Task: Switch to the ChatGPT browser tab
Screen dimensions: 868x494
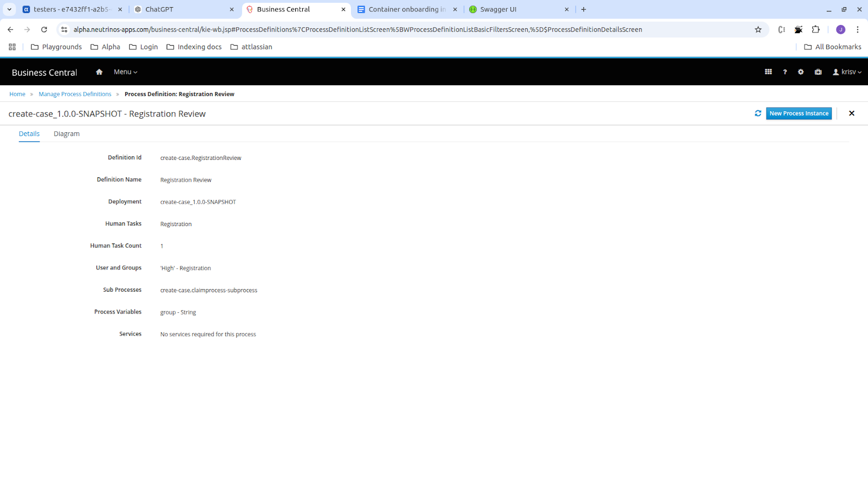Action: pos(184,9)
